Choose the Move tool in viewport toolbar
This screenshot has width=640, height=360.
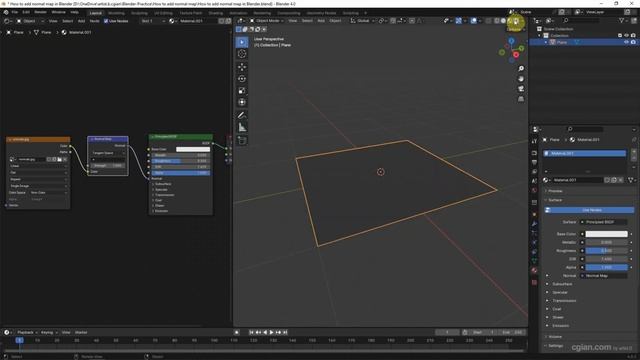coord(242,67)
